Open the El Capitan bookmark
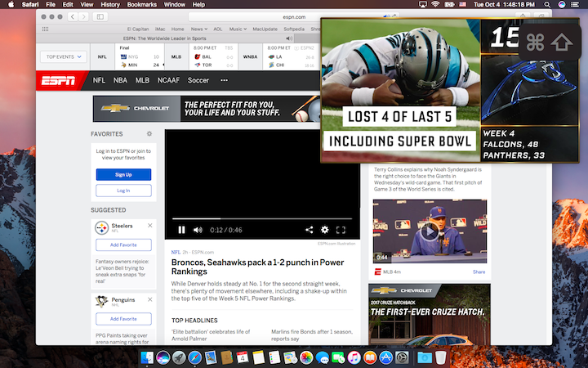 [x=138, y=29]
